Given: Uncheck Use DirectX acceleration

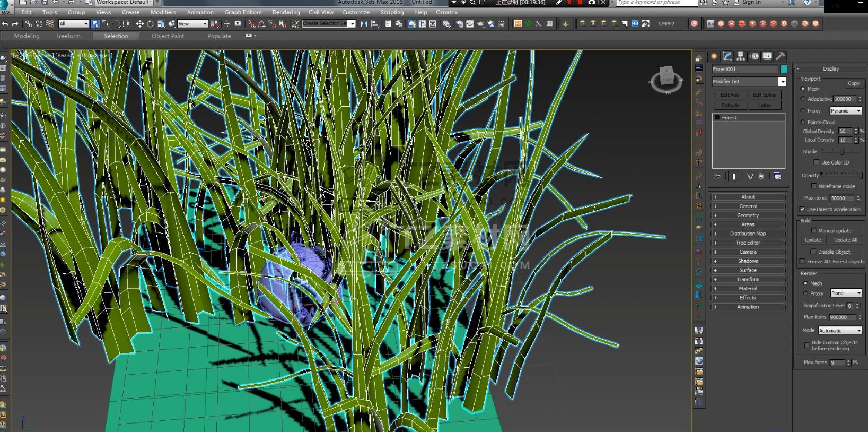Looking at the screenshot, I should [802, 209].
